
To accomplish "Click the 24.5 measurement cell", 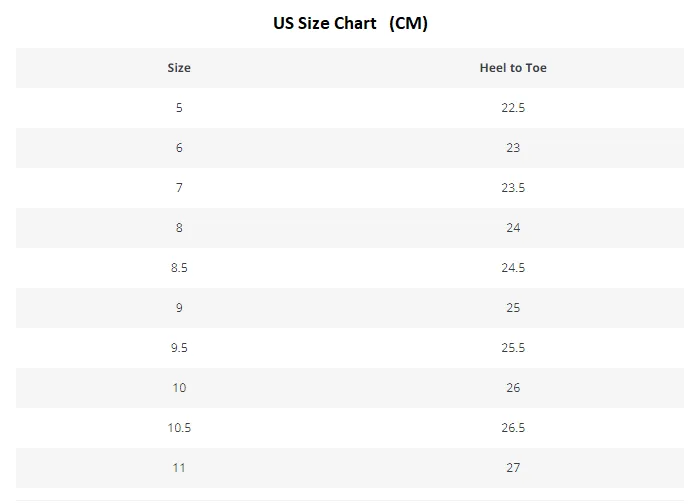I will click(x=513, y=268).
